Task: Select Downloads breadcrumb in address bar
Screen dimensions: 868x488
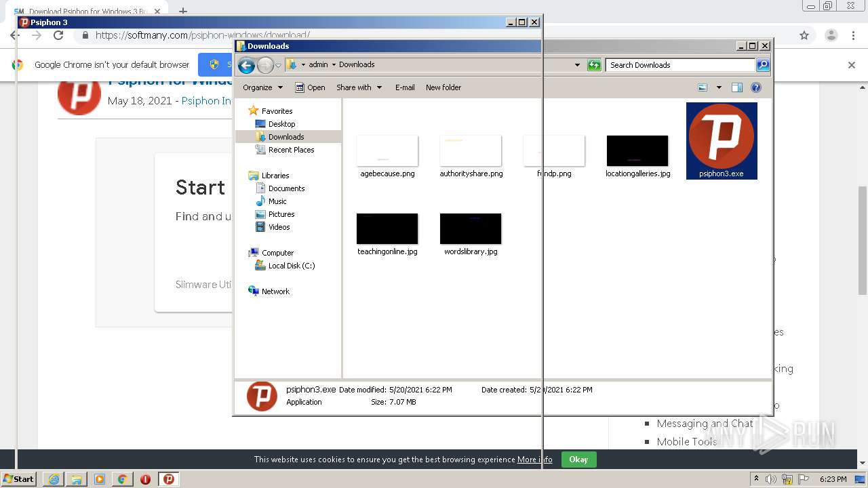Action: coord(357,64)
